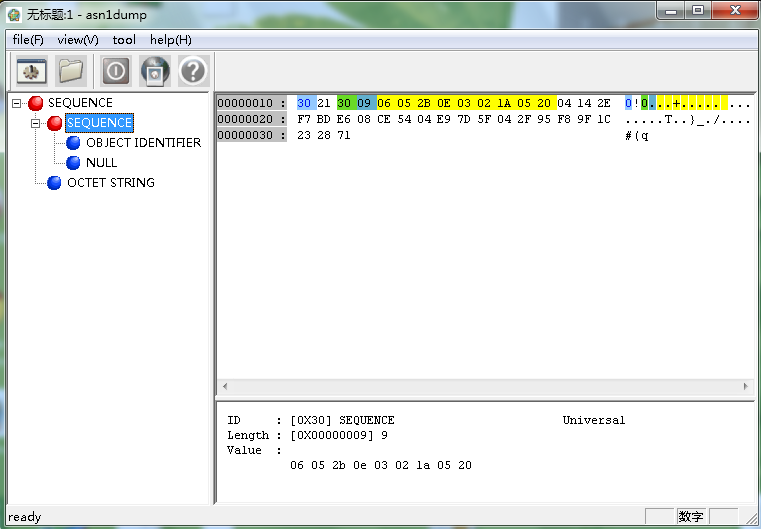Image resolution: width=761 pixels, height=529 pixels.
Task: Select the NULL tree item
Action: 101,163
